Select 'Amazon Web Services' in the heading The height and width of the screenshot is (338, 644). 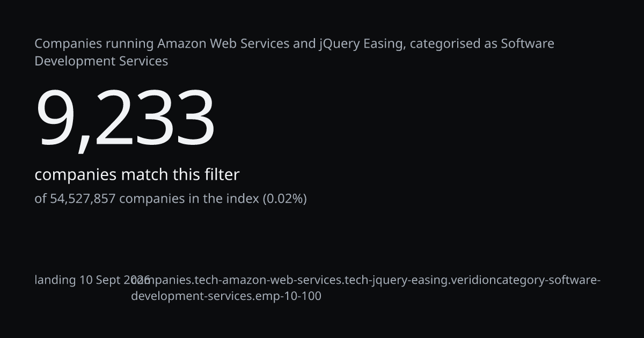pos(223,43)
